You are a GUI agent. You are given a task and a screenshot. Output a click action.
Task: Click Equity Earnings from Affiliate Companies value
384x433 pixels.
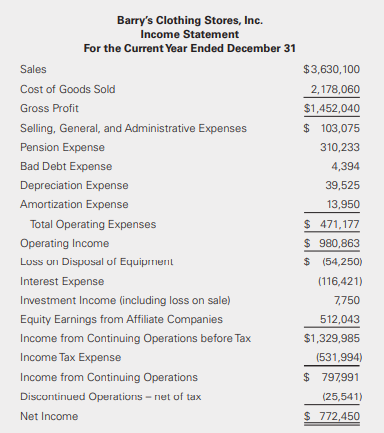(x=340, y=319)
